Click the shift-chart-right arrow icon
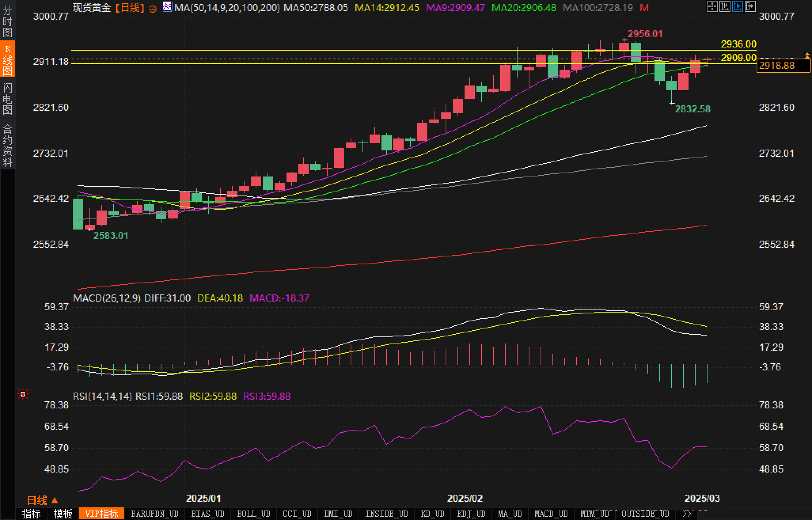Screen dimensions: 812x520 750,6
